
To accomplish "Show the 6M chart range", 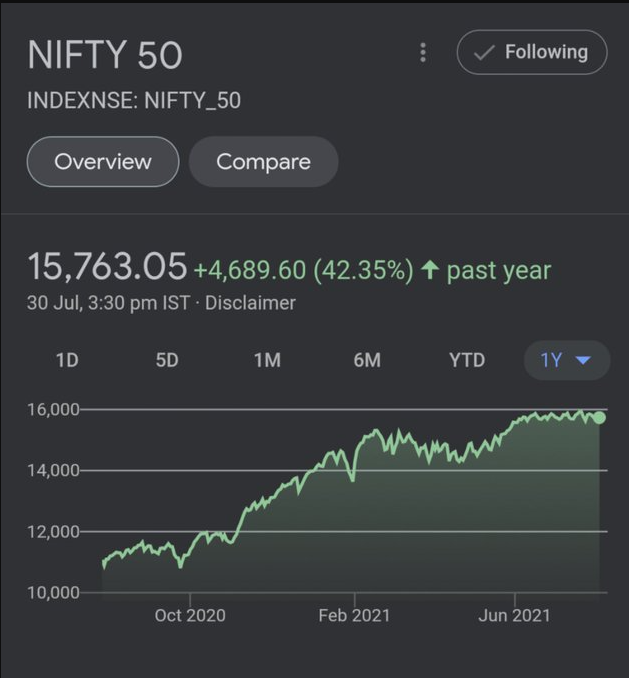I will (x=367, y=360).
